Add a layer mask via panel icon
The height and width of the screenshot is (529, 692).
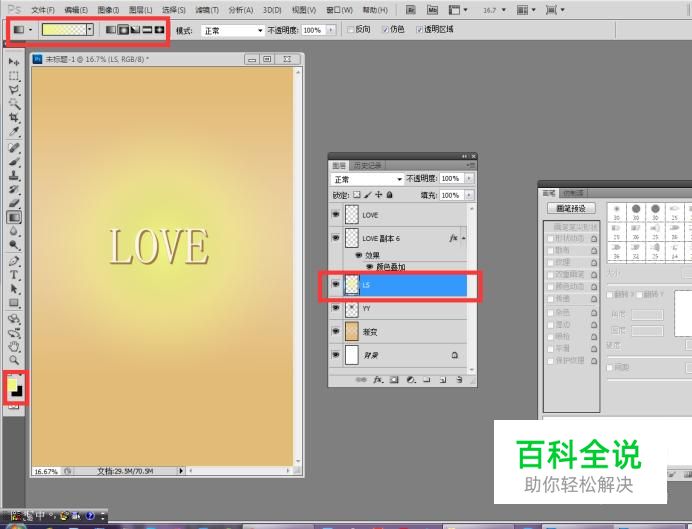[x=394, y=379]
